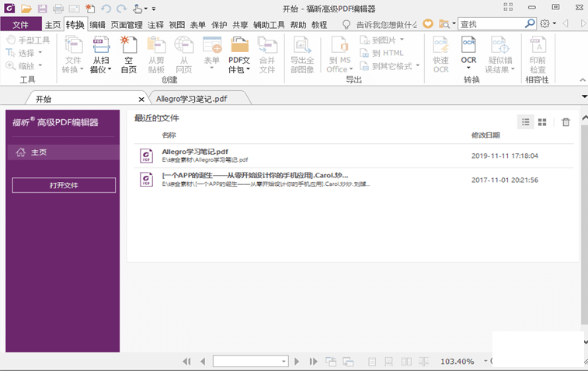Click the Print icon in quick access bar
Image resolution: width=588 pixels, height=371 pixels.
pos(58,9)
